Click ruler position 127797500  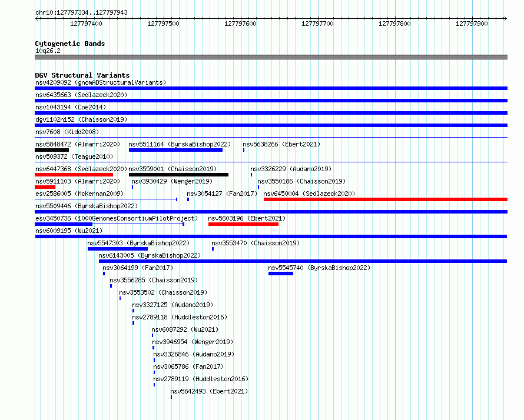(x=164, y=24)
